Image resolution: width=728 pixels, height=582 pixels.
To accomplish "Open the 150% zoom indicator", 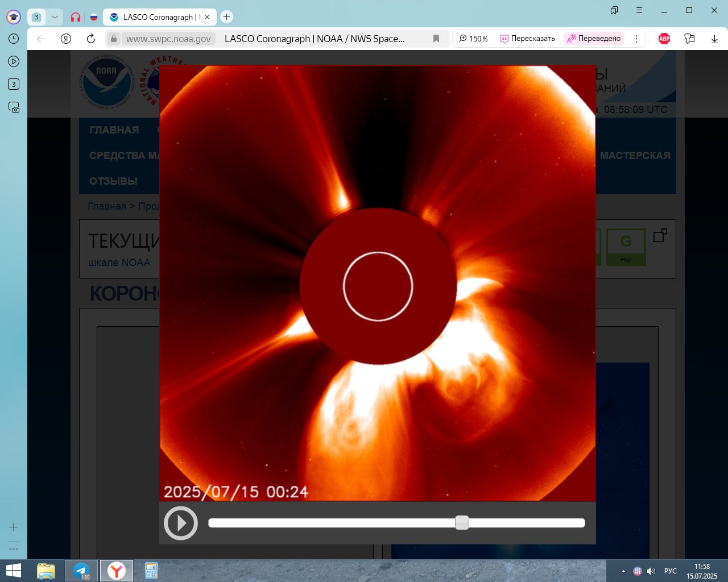I will 474,39.
